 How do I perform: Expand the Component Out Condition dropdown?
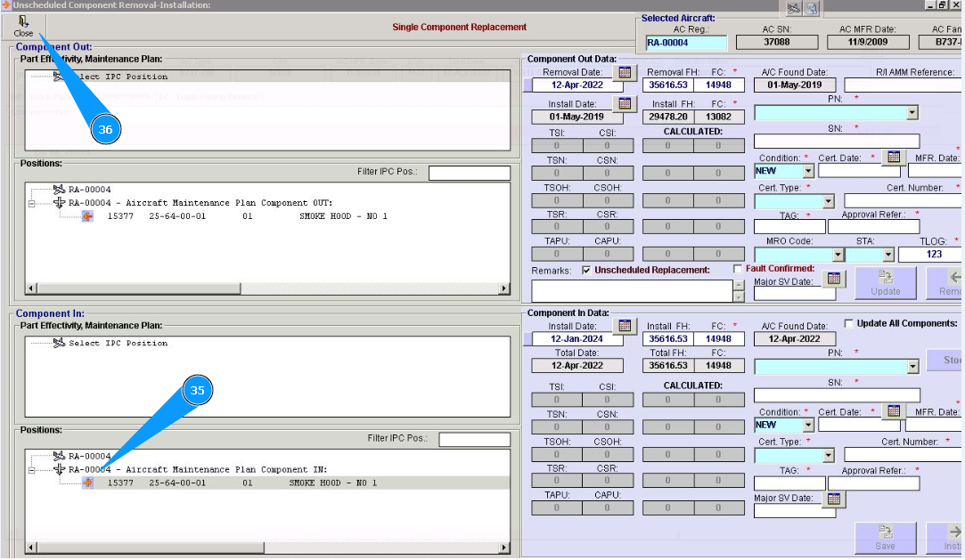807,171
